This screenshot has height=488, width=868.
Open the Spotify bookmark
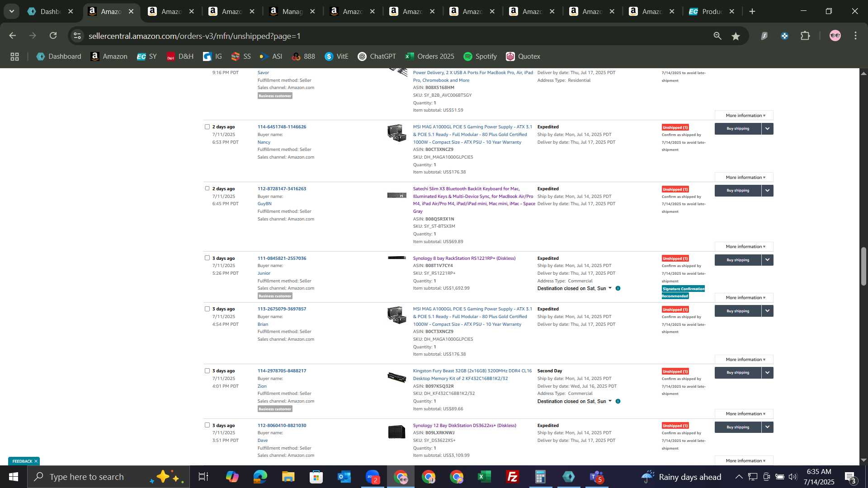click(480, 56)
